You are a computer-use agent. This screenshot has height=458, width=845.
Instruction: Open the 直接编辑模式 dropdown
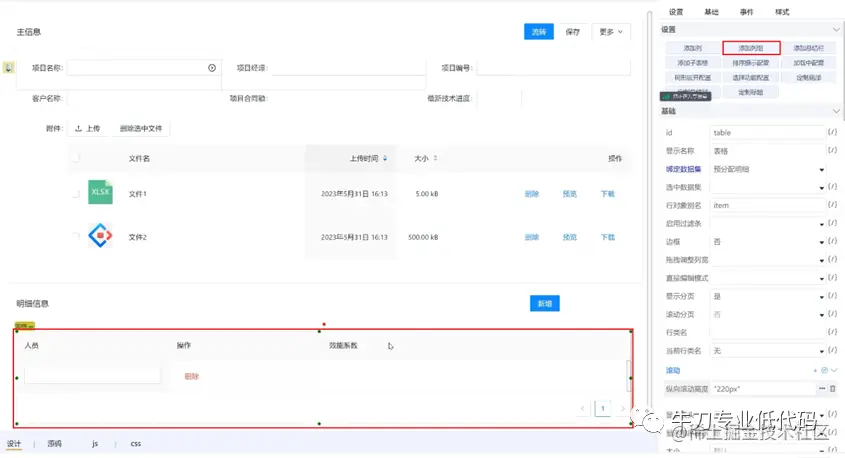pos(767,278)
